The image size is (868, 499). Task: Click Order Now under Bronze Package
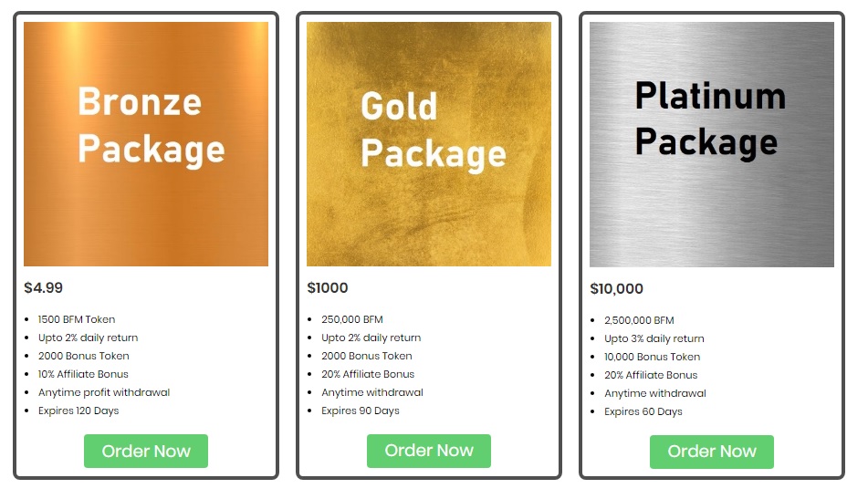pos(146,452)
